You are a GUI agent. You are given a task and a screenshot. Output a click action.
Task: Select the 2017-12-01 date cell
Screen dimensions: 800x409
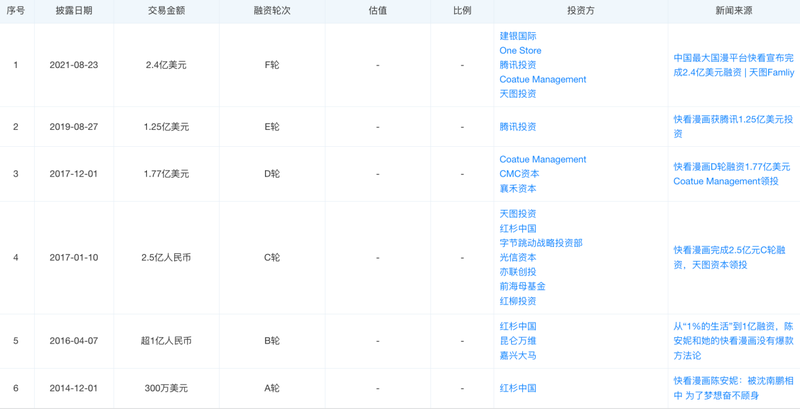tap(74, 174)
